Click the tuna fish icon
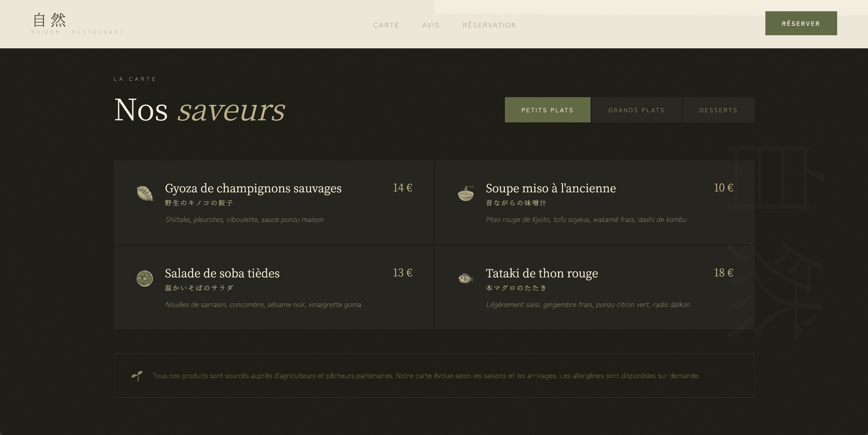 (466, 279)
